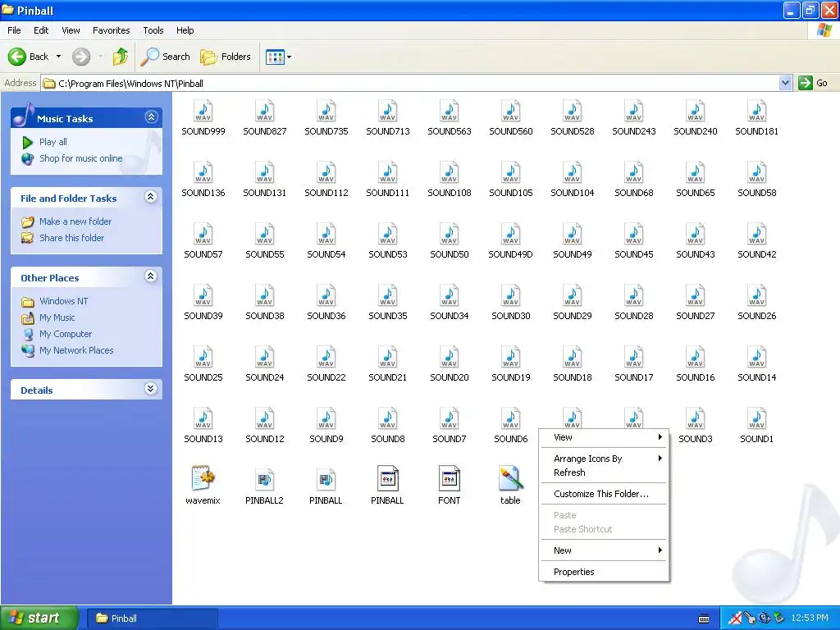This screenshot has width=840, height=630.
Task: Toggle the Folders pane
Action: tap(226, 57)
